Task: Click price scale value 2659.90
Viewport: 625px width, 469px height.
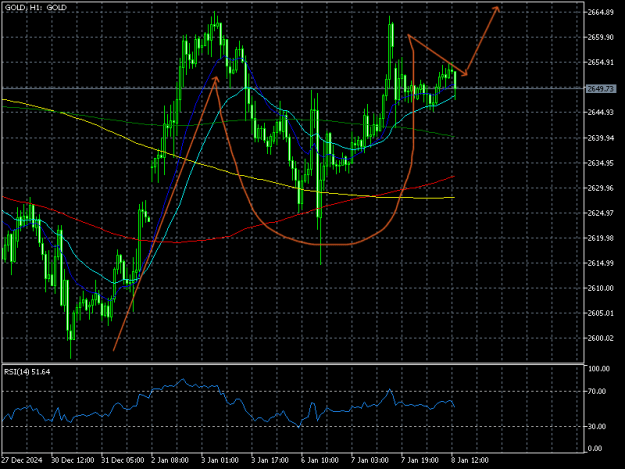Action: [x=601, y=37]
